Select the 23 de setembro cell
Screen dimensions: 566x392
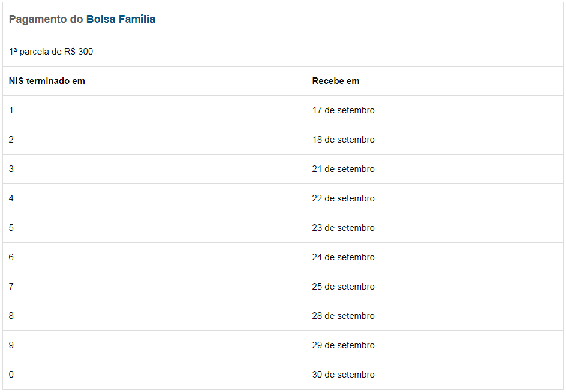pos(435,228)
